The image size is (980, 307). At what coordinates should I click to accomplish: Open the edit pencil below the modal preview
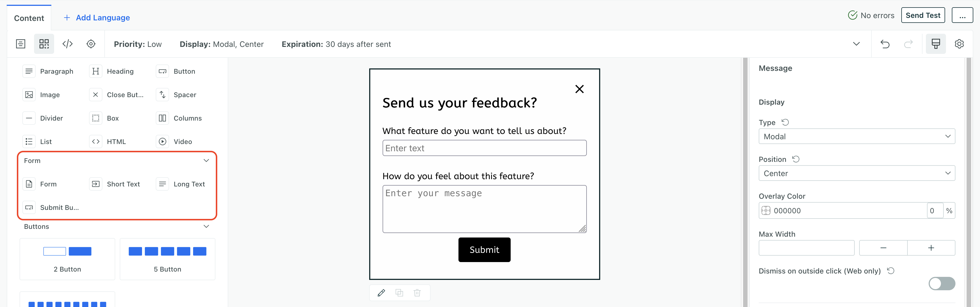click(381, 292)
